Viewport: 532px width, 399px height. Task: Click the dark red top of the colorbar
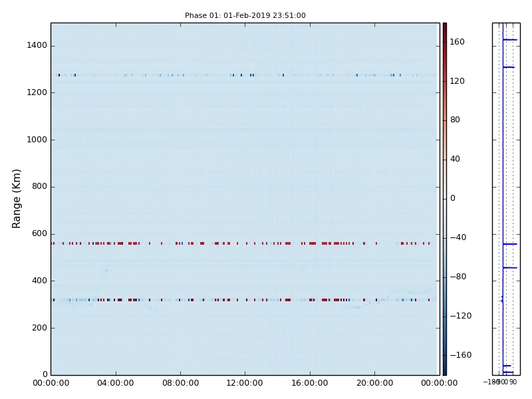click(x=445, y=27)
